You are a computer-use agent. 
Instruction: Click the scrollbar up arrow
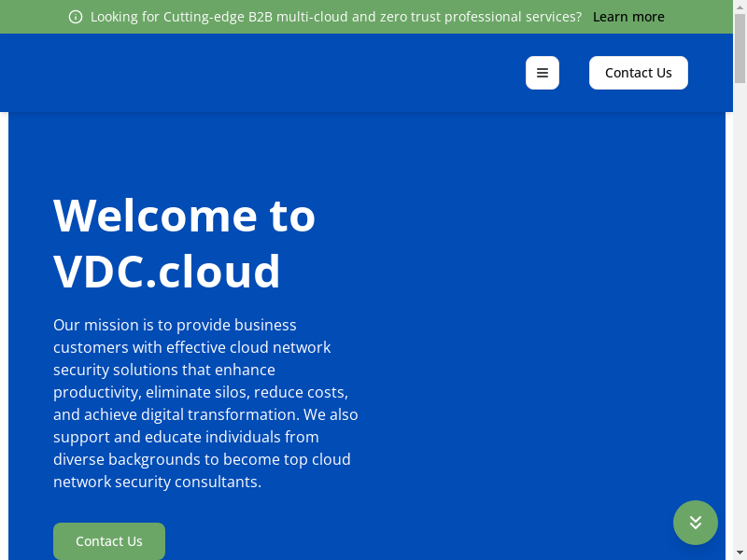[x=740, y=7]
